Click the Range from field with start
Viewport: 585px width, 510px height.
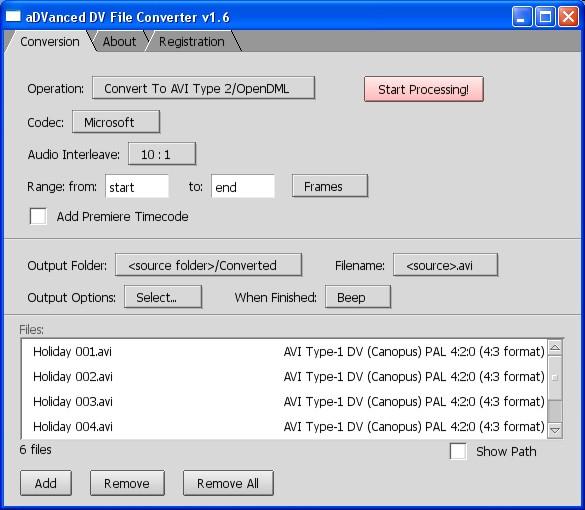tap(137, 187)
